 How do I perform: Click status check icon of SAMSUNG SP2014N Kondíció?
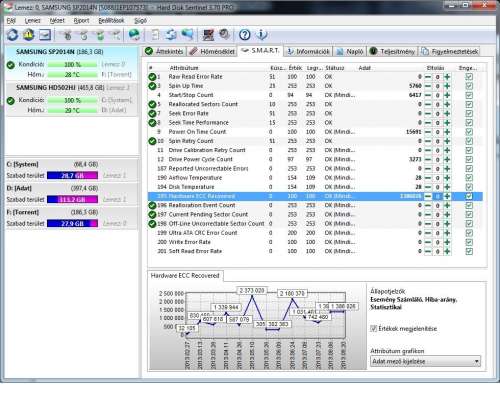[x=11, y=65]
